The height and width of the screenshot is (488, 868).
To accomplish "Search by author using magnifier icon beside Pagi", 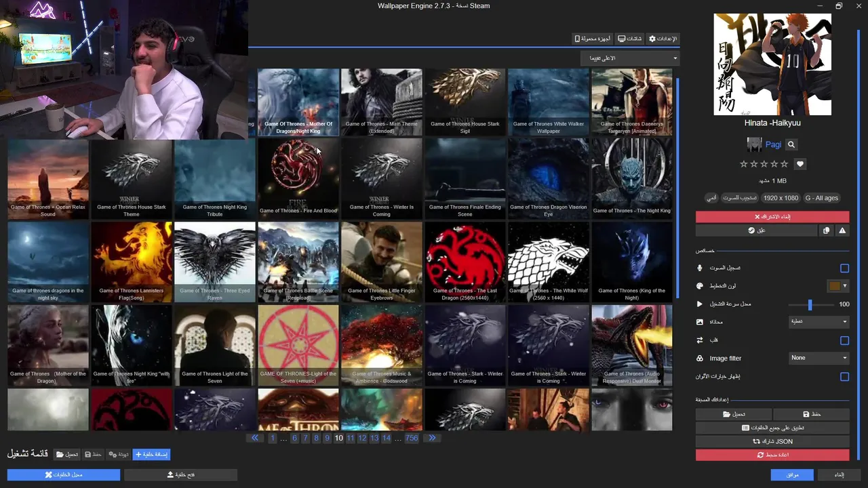I will (x=791, y=144).
